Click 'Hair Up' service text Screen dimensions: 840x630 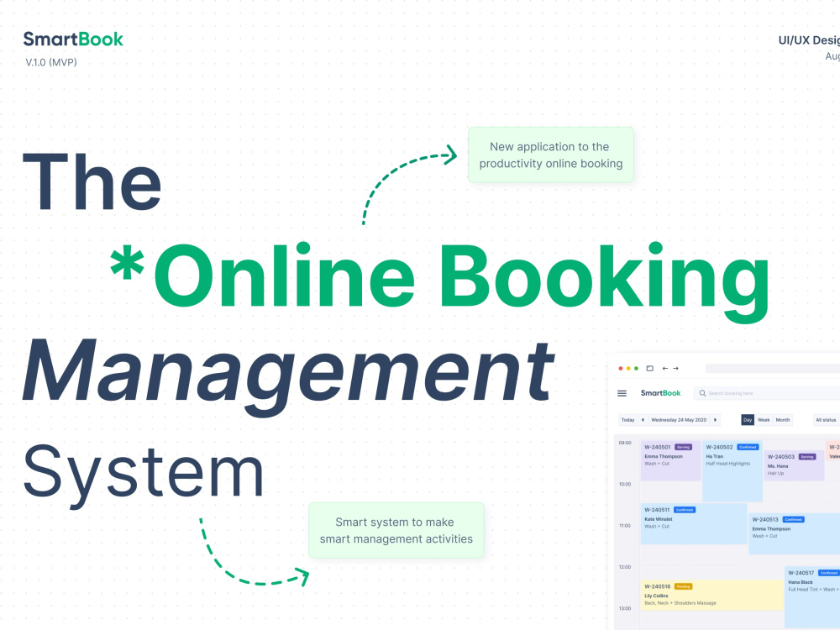(775, 474)
